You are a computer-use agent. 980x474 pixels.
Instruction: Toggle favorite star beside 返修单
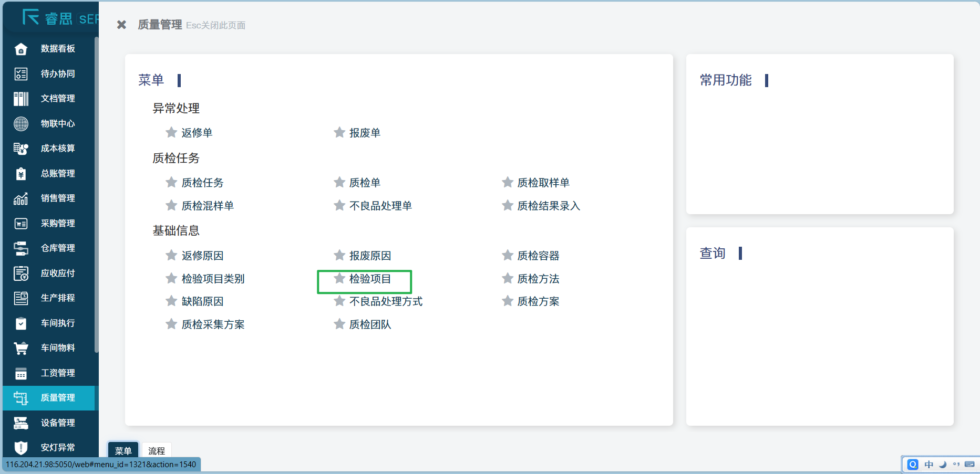point(171,132)
